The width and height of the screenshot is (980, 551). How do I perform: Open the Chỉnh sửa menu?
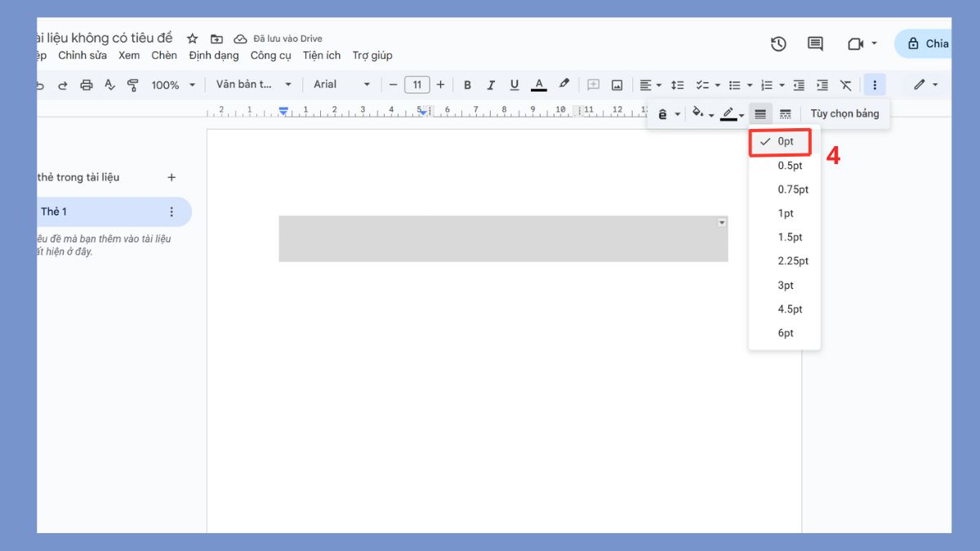pos(82,56)
